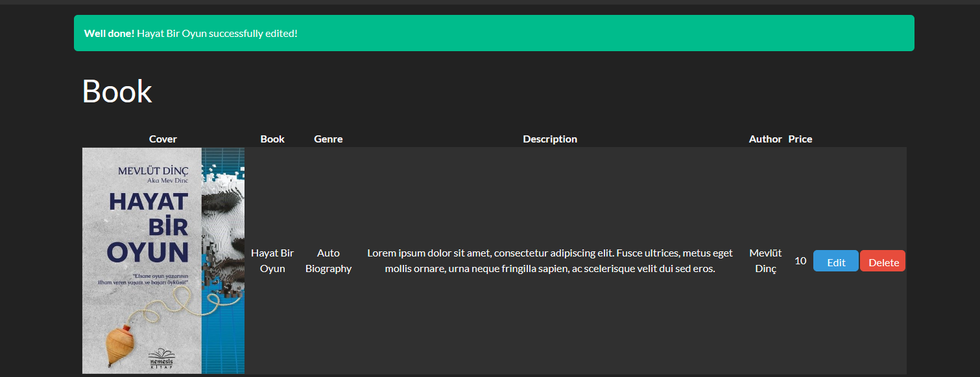Click the Nemesis Kitap logo on the cover

pyautogui.click(x=163, y=356)
